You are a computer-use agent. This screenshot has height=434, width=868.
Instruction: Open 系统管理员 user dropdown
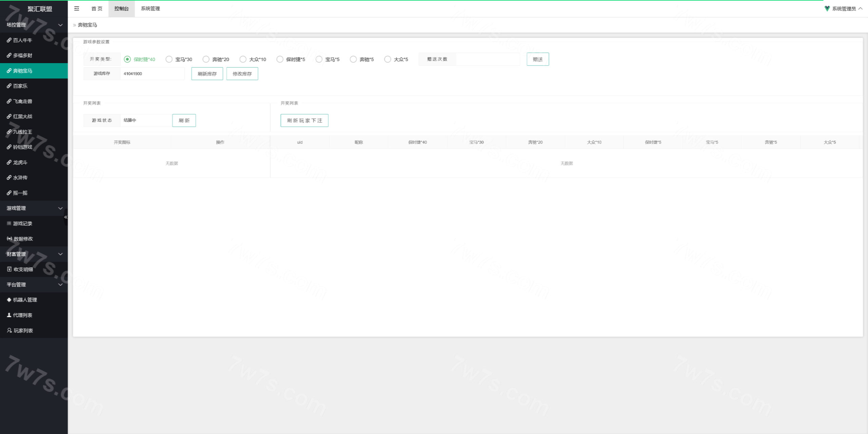843,8
